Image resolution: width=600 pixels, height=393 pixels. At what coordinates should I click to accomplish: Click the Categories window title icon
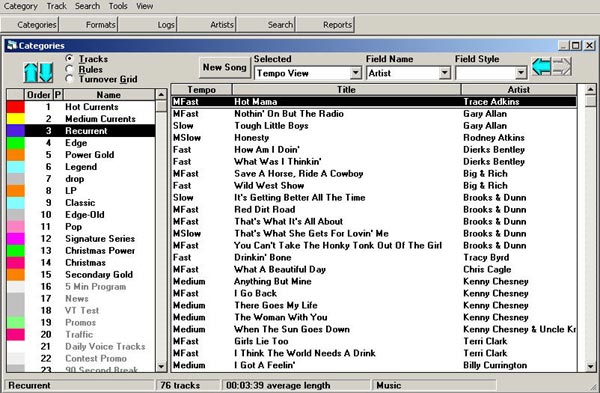[x=12, y=45]
